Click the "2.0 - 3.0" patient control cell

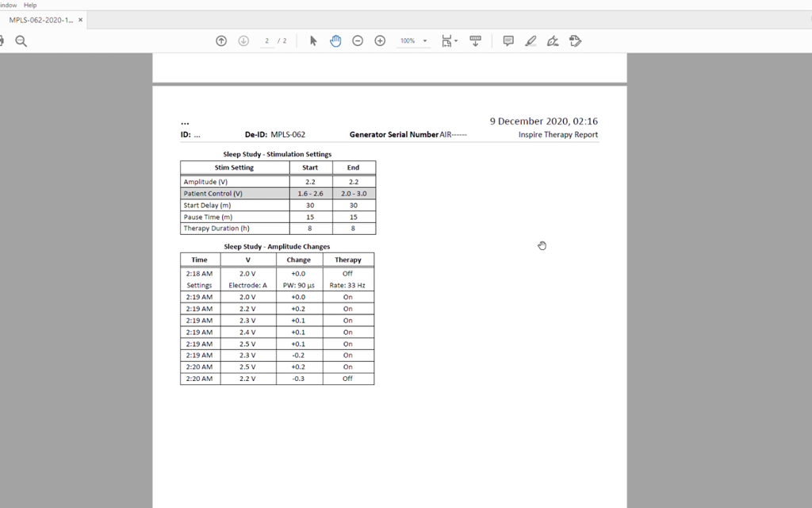click(354, 194)
